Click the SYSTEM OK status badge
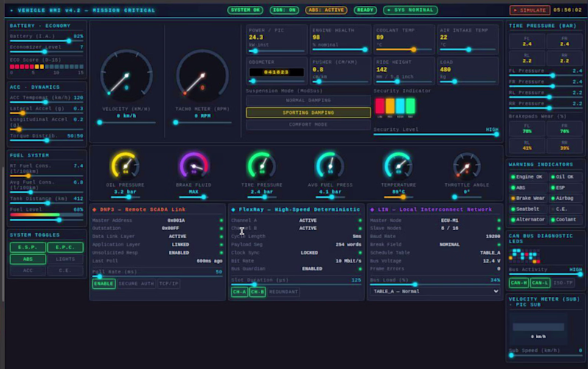The width and height of the screenshot is (588, 369). coord(245,10)
